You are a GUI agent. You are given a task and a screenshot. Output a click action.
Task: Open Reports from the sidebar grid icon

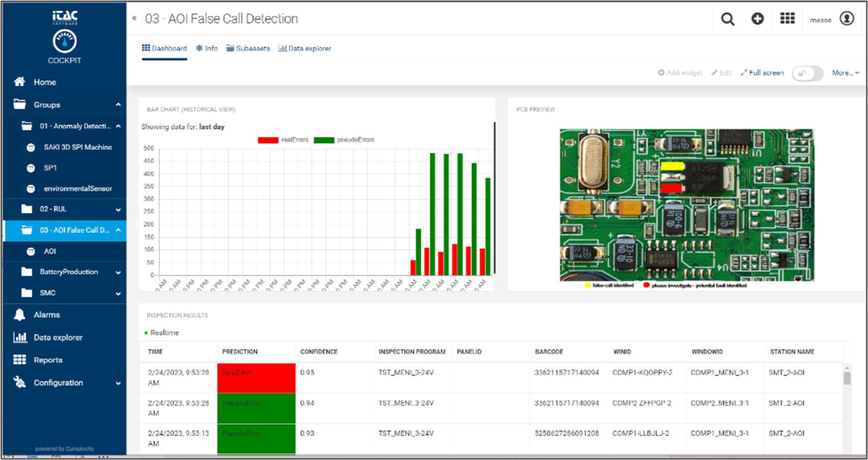(x=19, y=360)
